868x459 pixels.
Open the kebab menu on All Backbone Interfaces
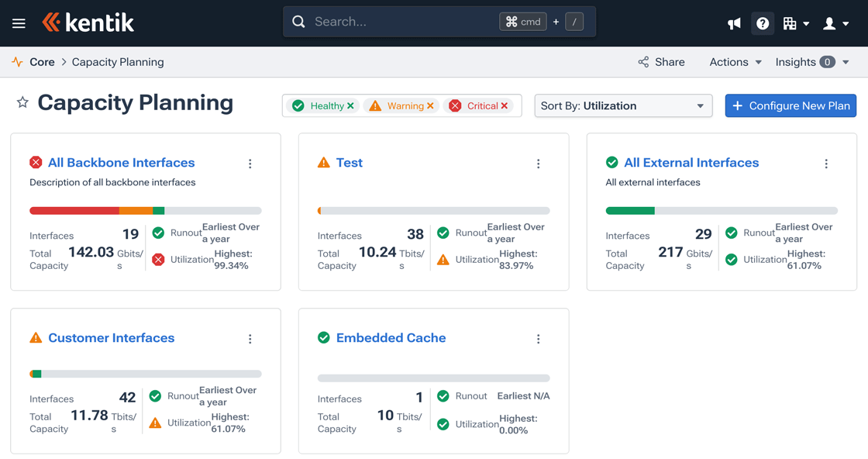[250, 164]
